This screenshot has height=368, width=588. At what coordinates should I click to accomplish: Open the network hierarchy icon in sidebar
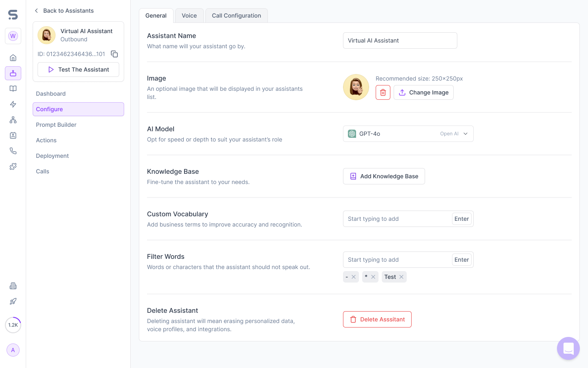[13, 120]
